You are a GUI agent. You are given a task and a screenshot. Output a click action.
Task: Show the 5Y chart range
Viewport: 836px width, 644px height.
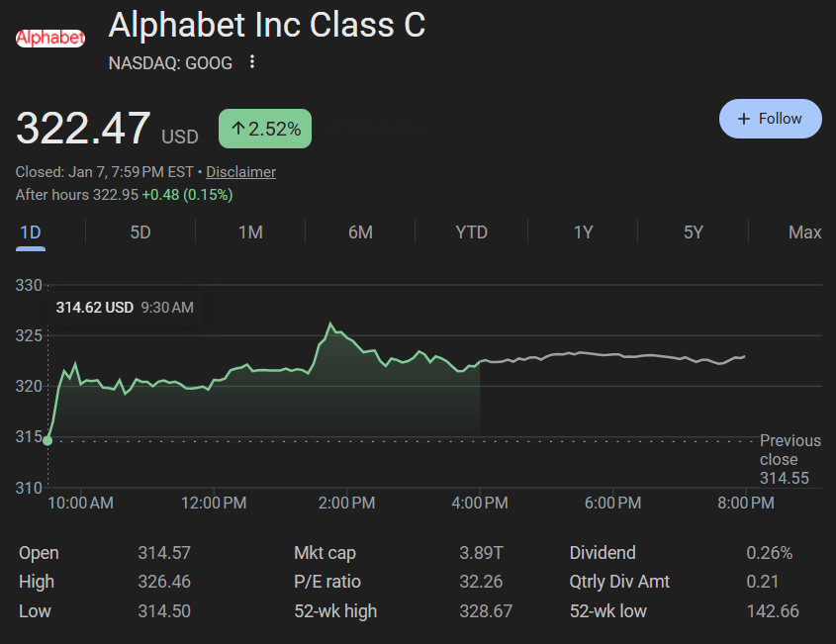click(x=693, y=232)
